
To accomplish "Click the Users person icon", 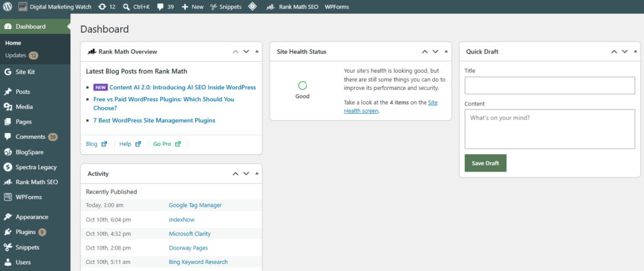I will [8, 262].
